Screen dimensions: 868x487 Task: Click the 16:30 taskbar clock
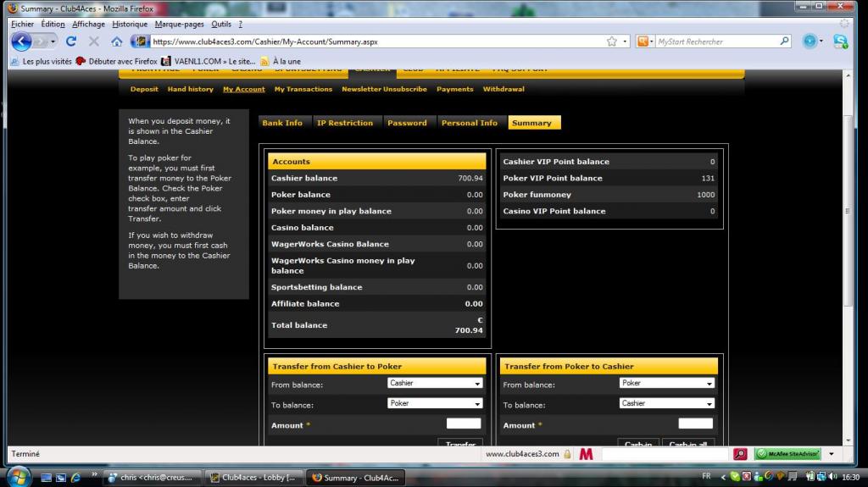(x=850, y=477)
